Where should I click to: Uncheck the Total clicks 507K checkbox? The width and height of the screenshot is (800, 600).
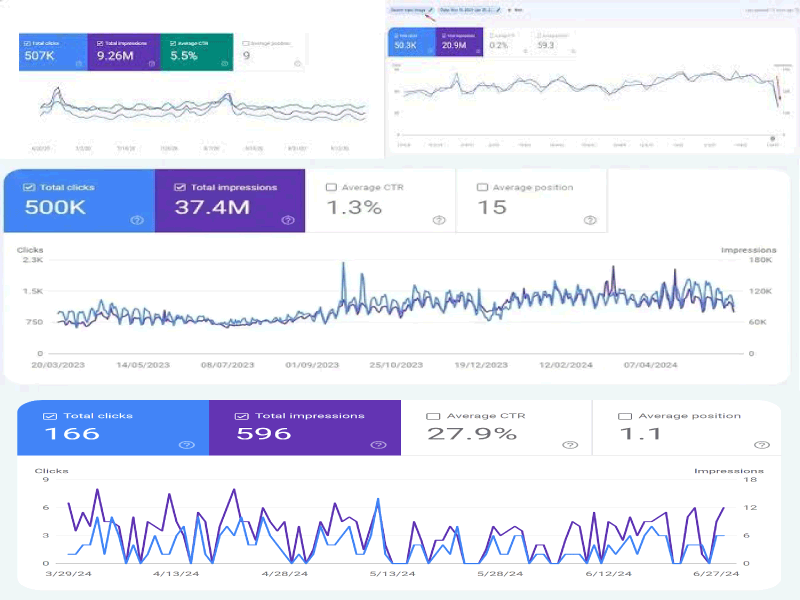[28, 42]
